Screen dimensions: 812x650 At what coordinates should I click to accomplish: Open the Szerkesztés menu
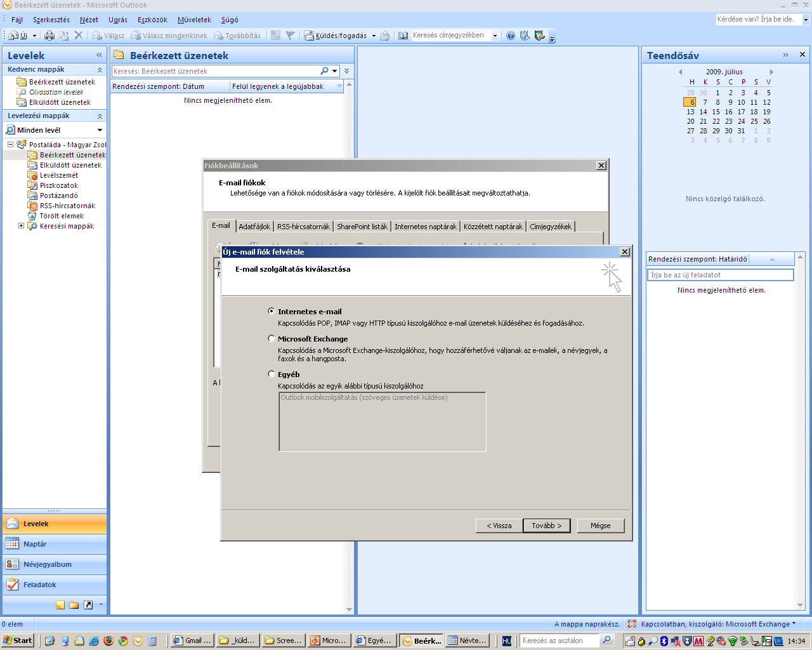click(51, 20)
